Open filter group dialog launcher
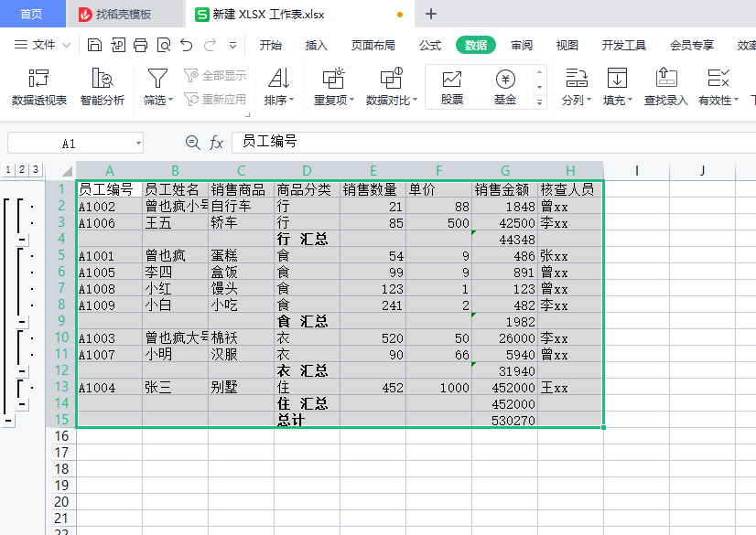 [248, 114]
